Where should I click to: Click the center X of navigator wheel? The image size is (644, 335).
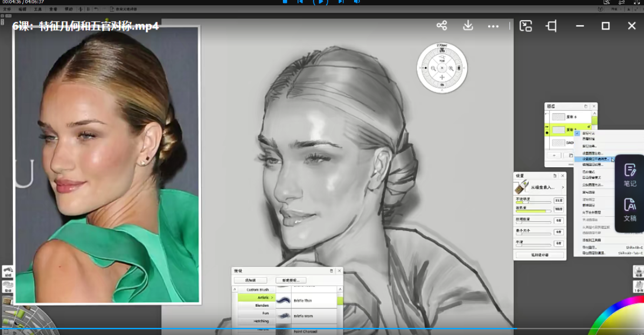tap(442, 68)
